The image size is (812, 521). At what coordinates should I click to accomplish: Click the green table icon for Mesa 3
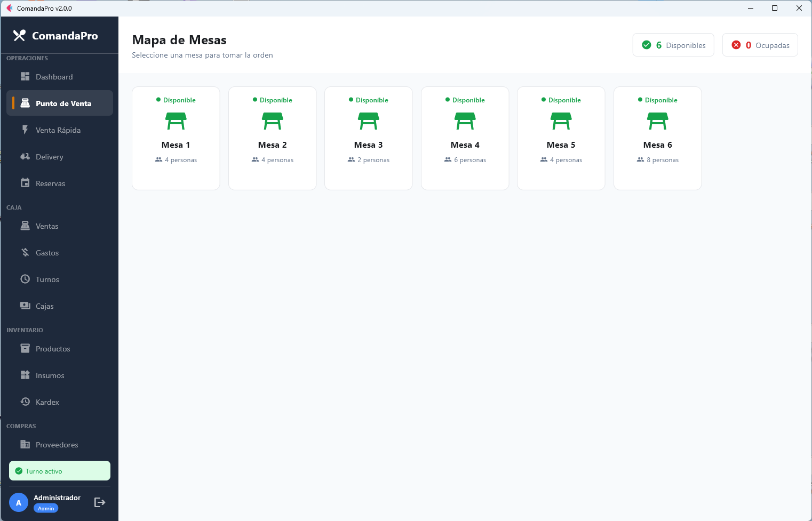pyautogui.click(x=369, y=121)
